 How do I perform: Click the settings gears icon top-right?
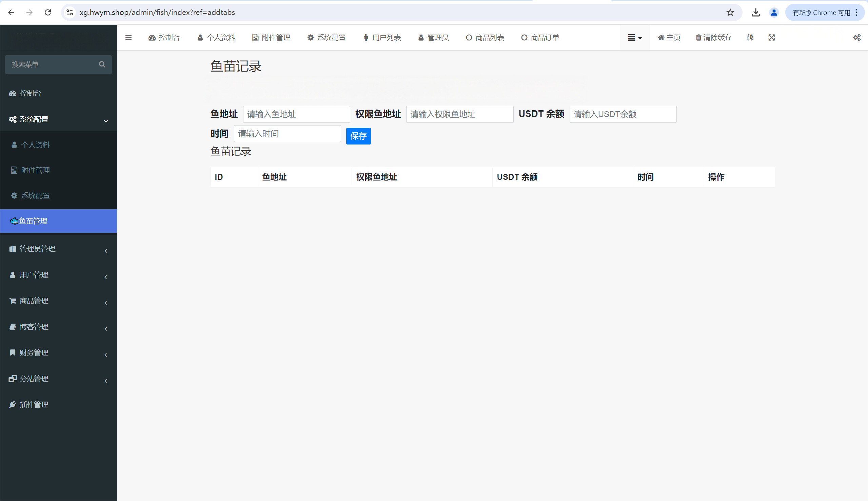856,38
